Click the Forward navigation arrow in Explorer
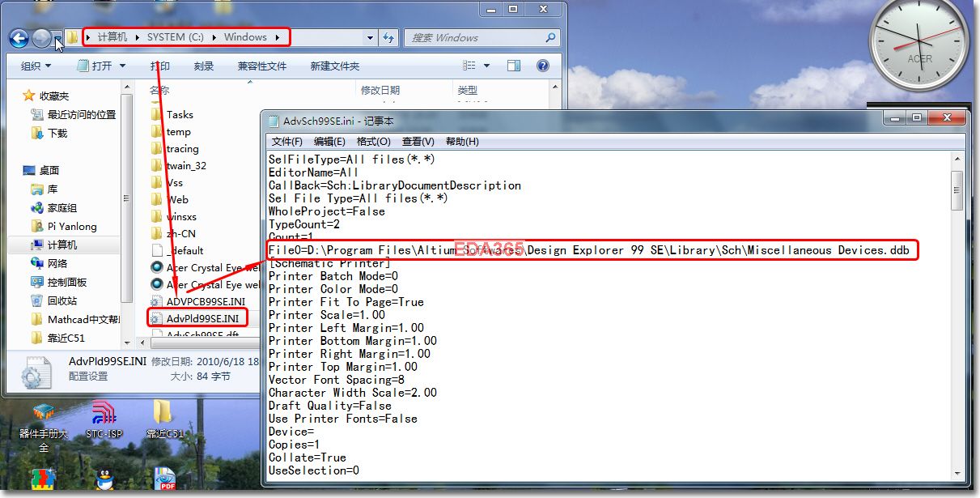Image resolution: width=980 pixels, height=498 pixels. point(41,38)
